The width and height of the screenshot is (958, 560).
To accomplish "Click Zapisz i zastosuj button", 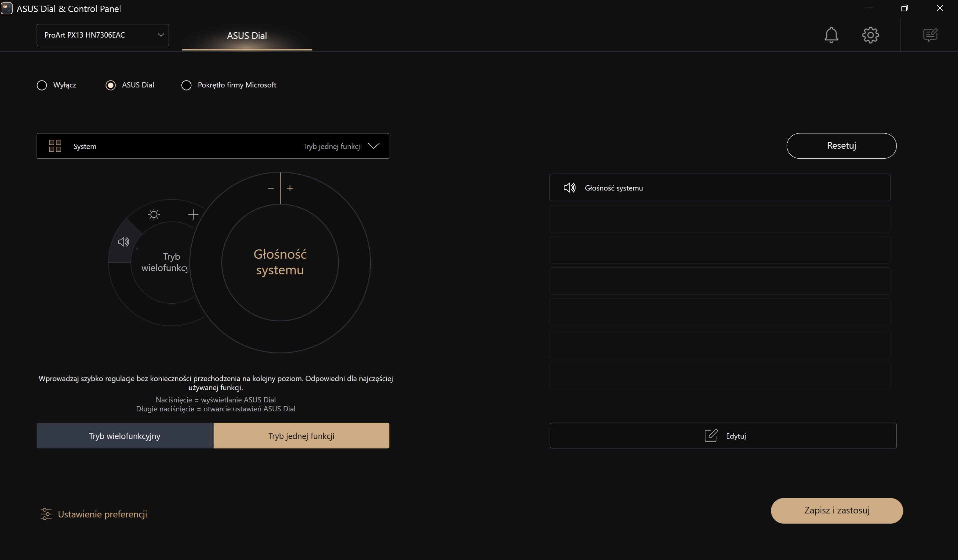I will coord(836,510).
